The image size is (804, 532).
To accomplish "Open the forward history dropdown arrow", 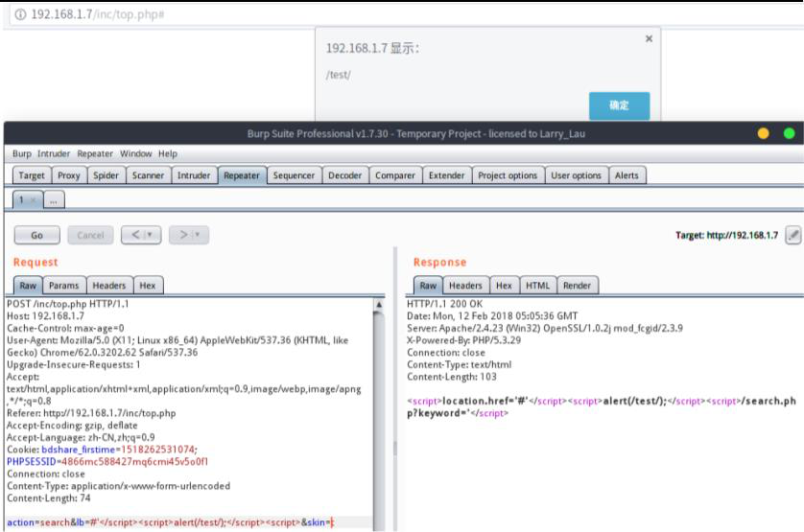I will click(x=198, y=235).
